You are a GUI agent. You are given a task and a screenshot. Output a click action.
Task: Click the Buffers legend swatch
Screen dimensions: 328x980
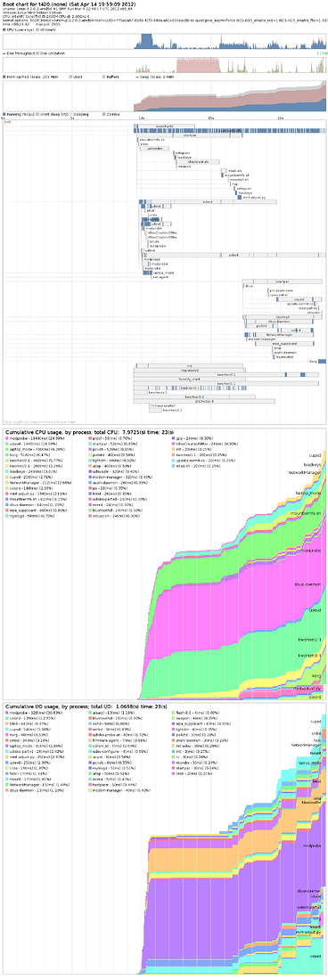pos(103,77)
